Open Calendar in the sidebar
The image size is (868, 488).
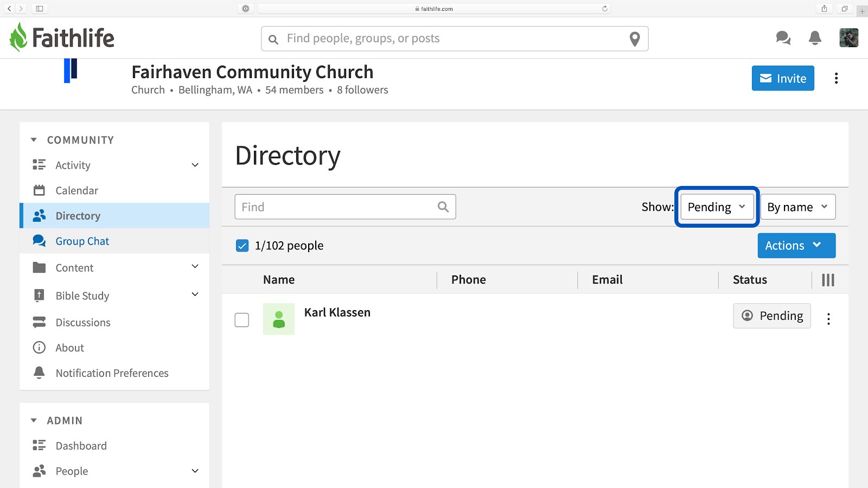tap(76, 190)
